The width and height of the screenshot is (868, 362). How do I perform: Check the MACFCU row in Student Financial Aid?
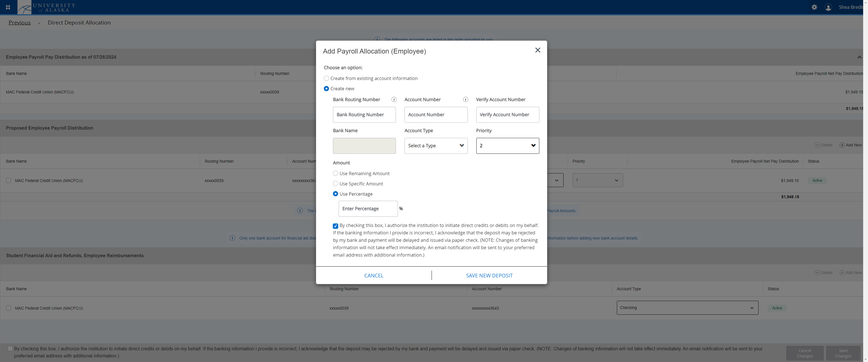coord(9,308)
